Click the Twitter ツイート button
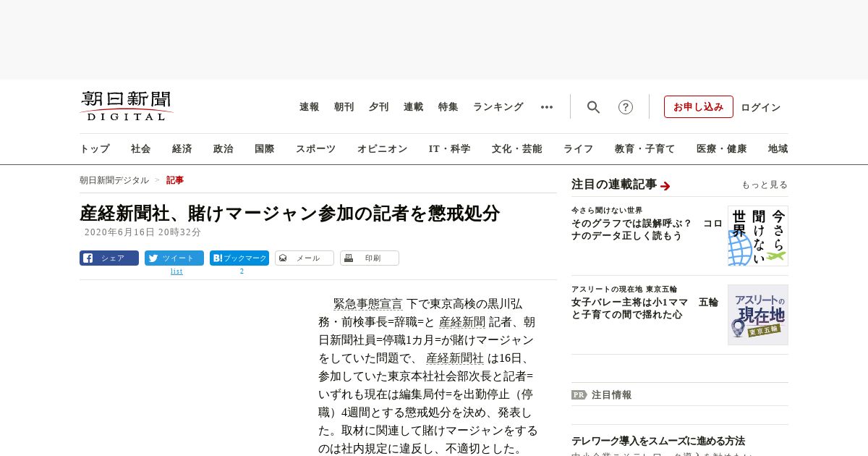This screenshot has width=868, height=456. [174, 258]
